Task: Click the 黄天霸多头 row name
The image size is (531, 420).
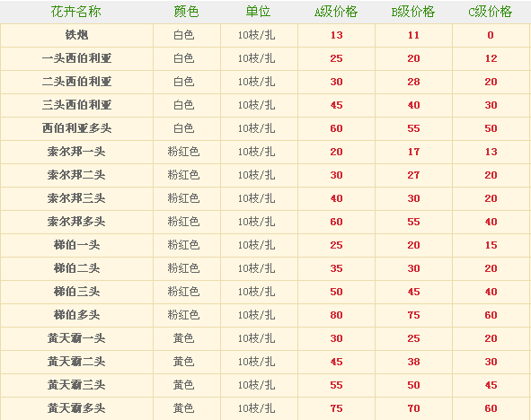Action: pos(77,408)
